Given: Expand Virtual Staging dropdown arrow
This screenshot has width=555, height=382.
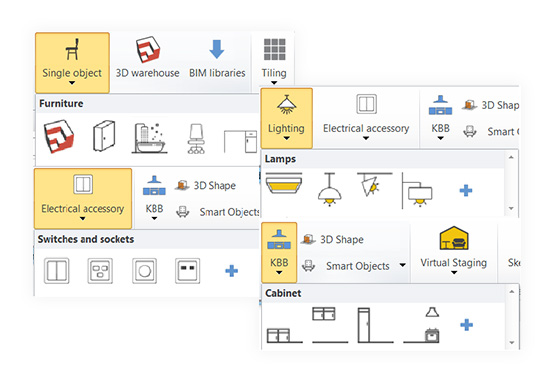Looking at the screenshot, I should click(x=454, y=273).
